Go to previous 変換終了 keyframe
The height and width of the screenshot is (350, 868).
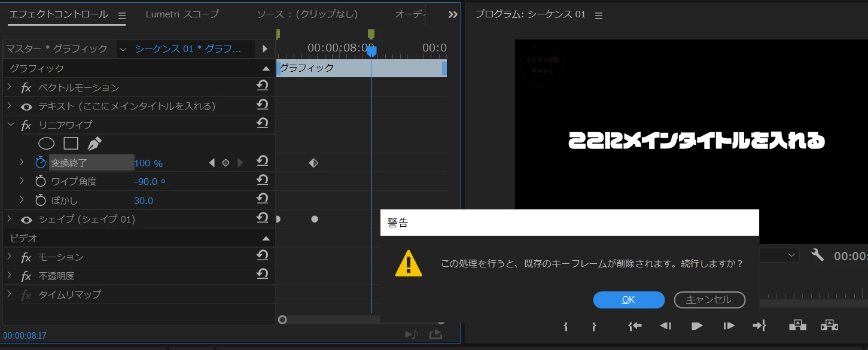point(212,163)
